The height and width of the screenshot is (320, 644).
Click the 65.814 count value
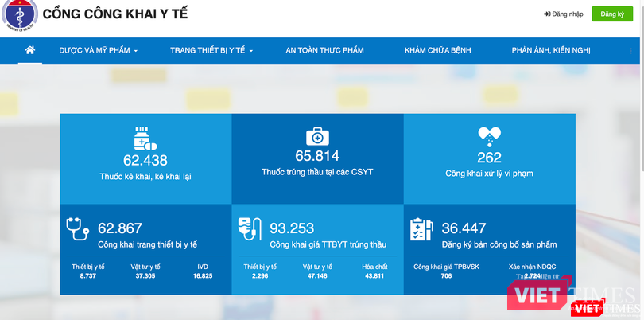(317, 156)
